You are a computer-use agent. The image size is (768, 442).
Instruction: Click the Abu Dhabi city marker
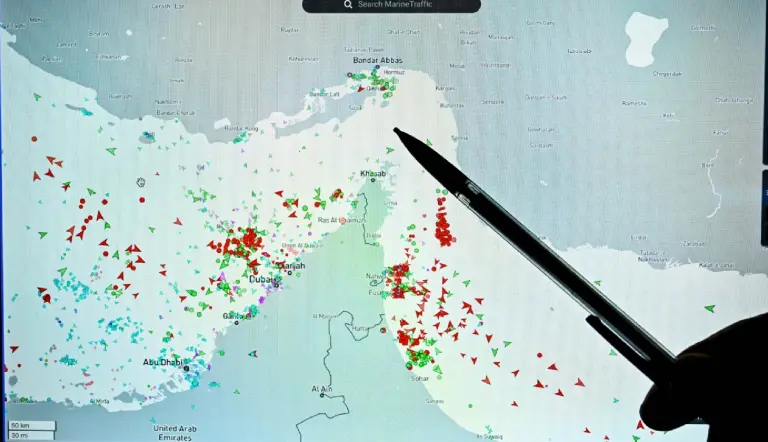point(163,362)
